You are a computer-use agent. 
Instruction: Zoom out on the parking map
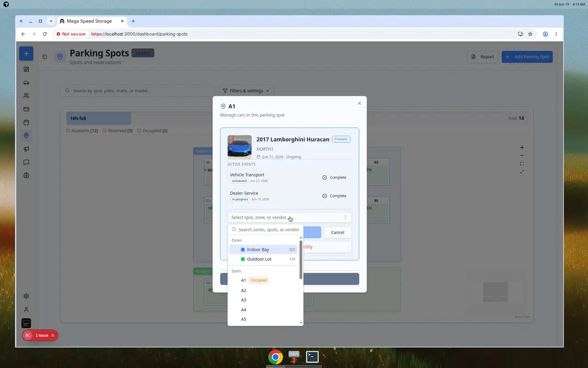point(522,155)
